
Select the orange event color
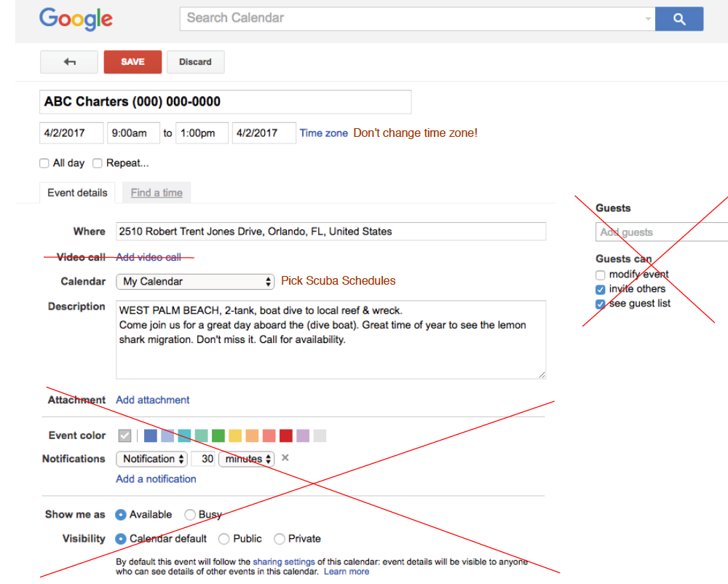[x=252, y=436]
